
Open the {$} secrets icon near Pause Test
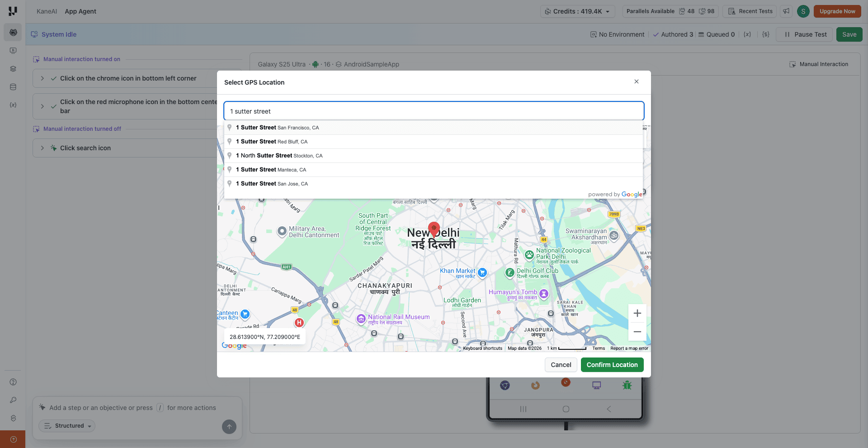[766, 34]
